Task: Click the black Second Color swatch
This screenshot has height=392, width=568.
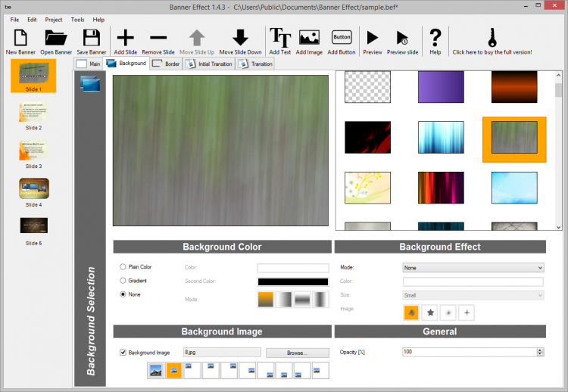Action: 293,282
